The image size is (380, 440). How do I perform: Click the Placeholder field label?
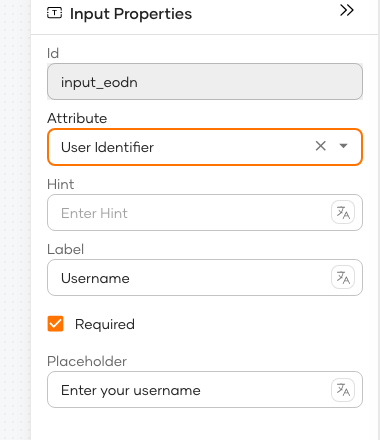coord(87,361)
